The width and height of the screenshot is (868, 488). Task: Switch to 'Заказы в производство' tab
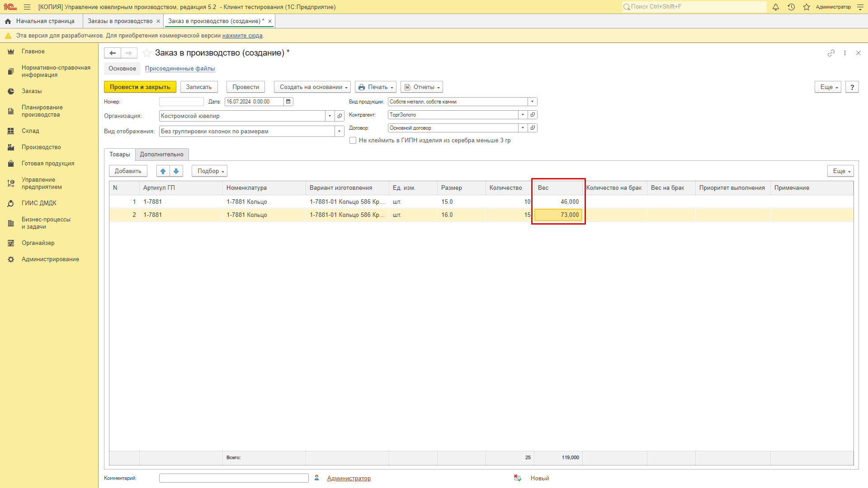pyautogui.click(x=120, y=21)
